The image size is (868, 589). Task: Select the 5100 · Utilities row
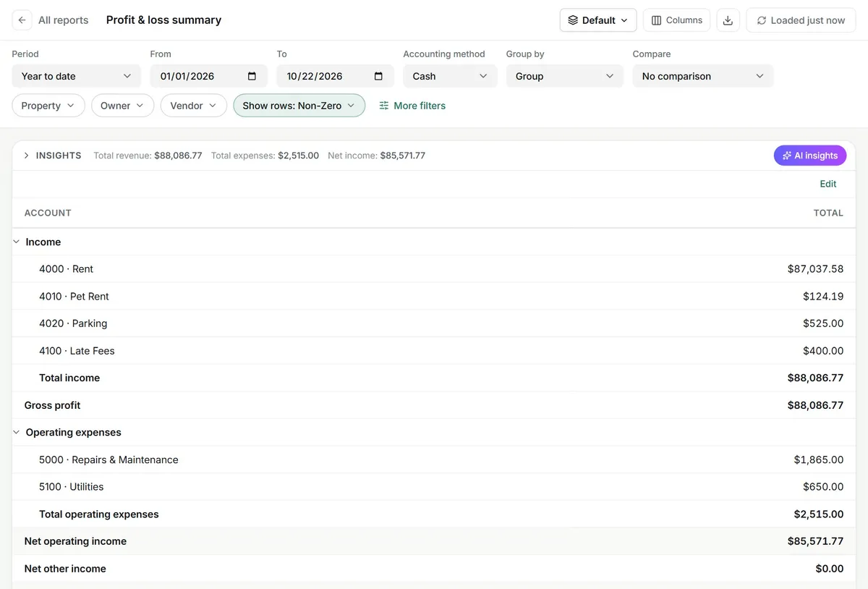[434, 487]
